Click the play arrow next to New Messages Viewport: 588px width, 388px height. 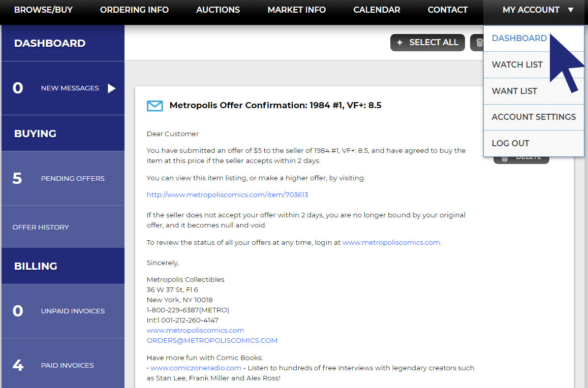click(111, 88)
